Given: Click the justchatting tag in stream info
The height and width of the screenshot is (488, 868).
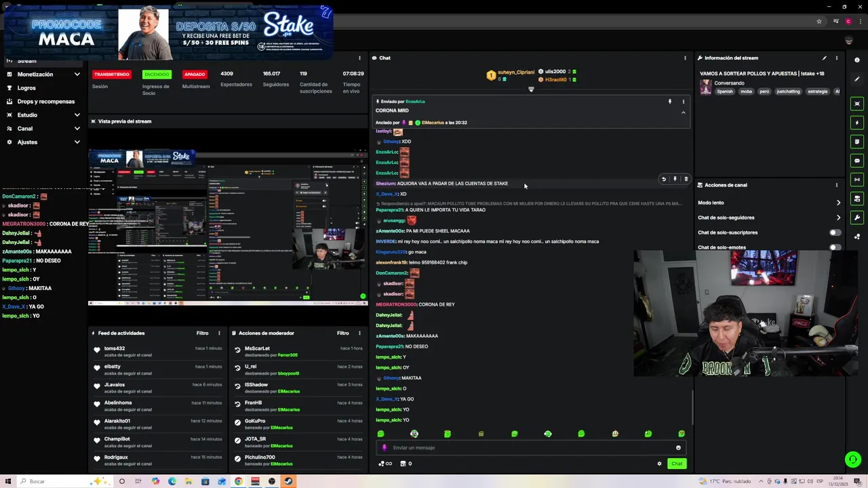Looking at the screenshot, I should [x=788, y=91].
